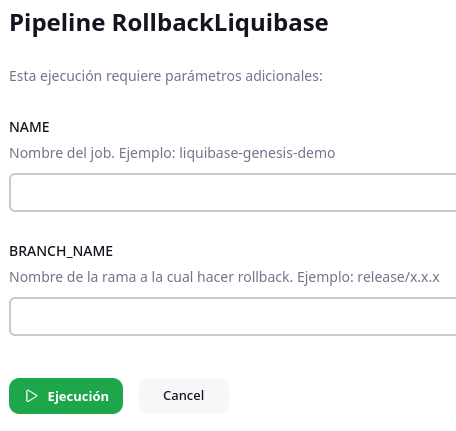Screen dimensions: 456x431
Task: Click the words 'parámetros adicionales' in intro text
Action: coord(244,76)
